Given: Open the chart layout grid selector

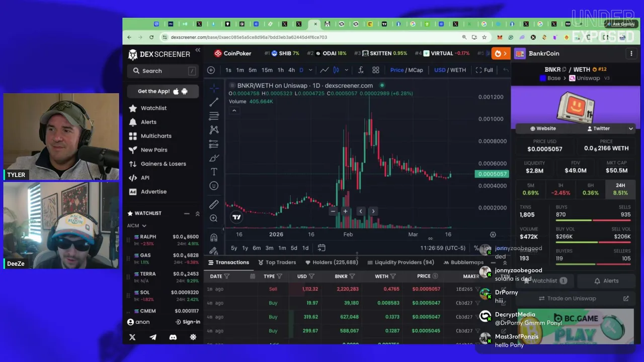Looking at the screenshot, I should (x=376, y=70).
